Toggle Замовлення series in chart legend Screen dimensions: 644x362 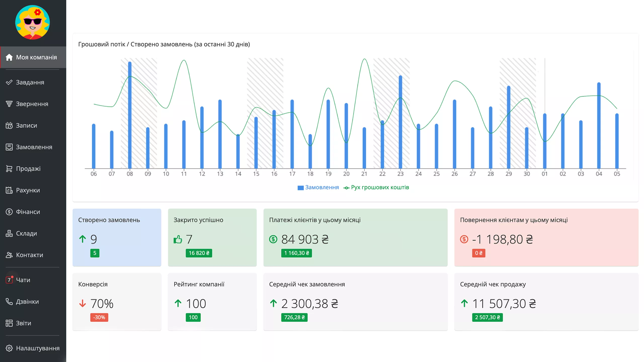pos(318,188)
